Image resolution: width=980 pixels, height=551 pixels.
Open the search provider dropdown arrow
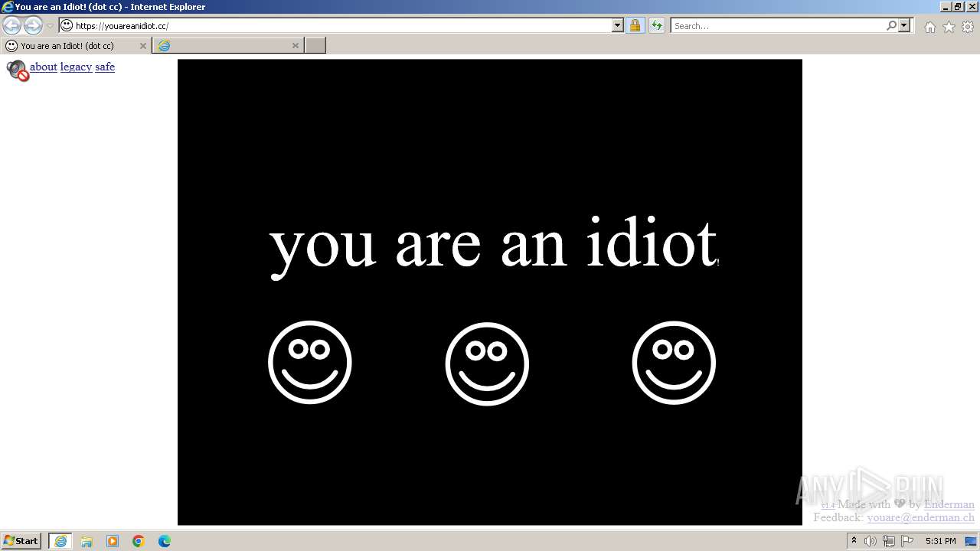pos(904,25)
